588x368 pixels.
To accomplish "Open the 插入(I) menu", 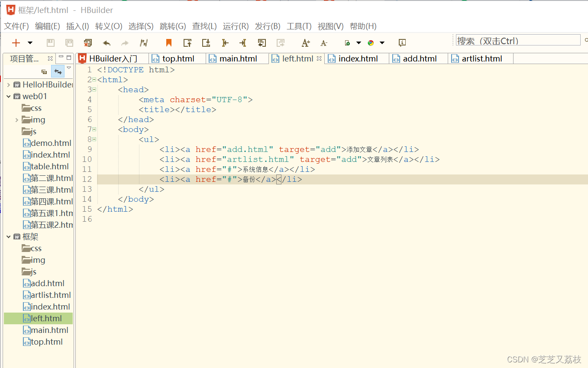I will [78, 26].
